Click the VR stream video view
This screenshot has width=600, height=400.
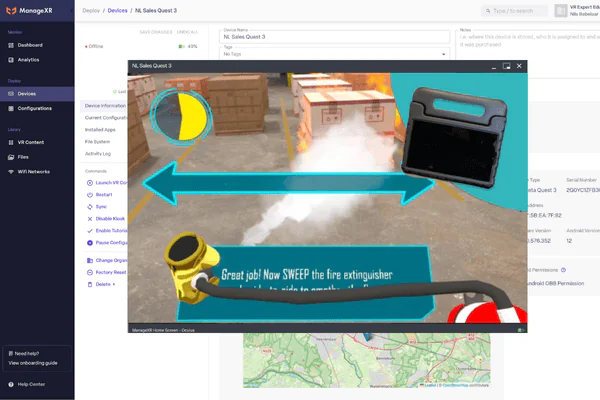[328, 198]
